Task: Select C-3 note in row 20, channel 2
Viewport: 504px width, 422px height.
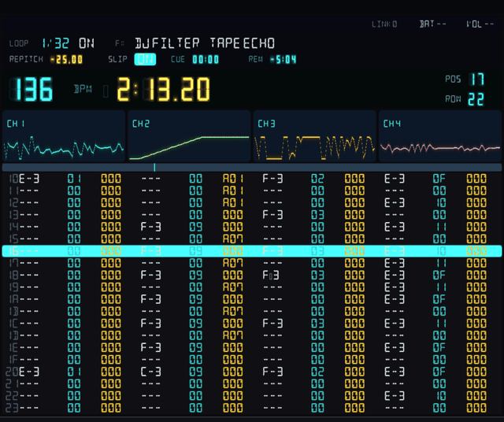Action: point(150,372)
